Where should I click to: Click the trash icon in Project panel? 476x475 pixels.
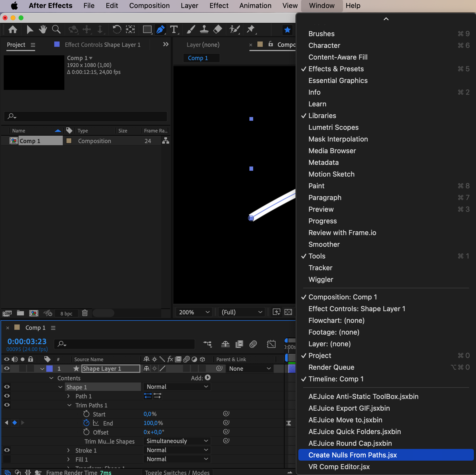(85, 313)
